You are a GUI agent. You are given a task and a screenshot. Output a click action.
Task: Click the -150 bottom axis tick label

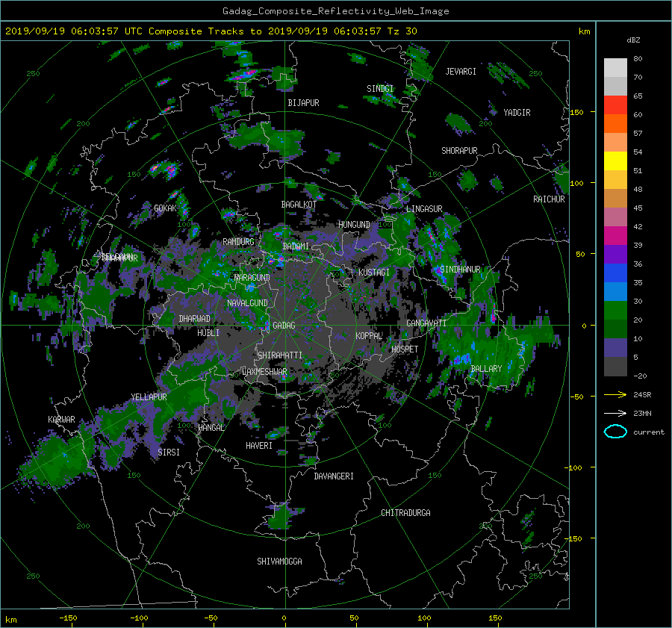point(68,618)
